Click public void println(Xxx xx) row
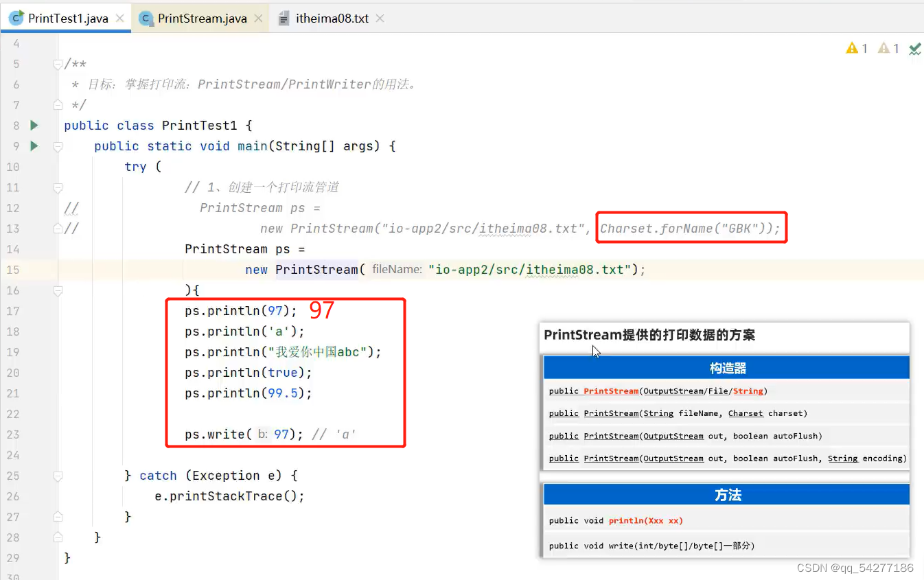The height and width of the screenshot is (580, 924). [726, 520]
